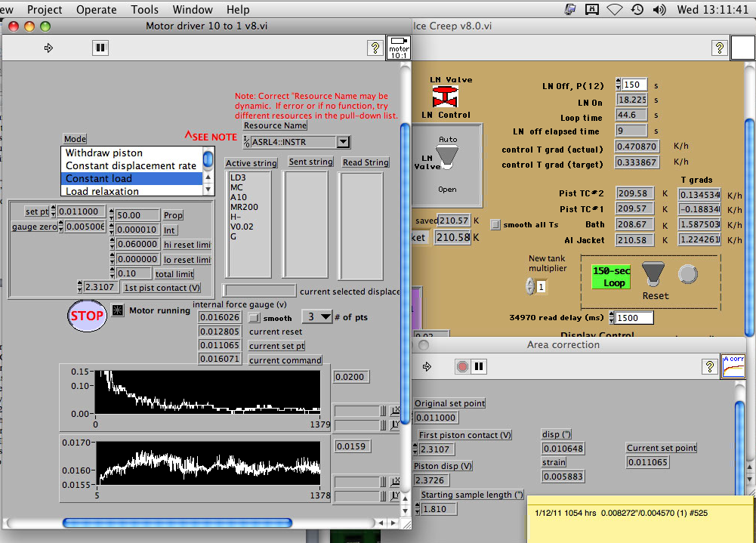Toggle the smooth checkbox under force gauge
Screen dimensions: 756x543
click(x=255, y=318)
